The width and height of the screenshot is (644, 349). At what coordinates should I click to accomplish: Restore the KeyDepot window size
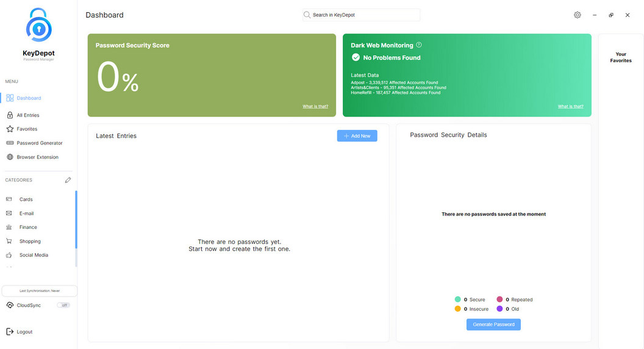click(610, 15)
